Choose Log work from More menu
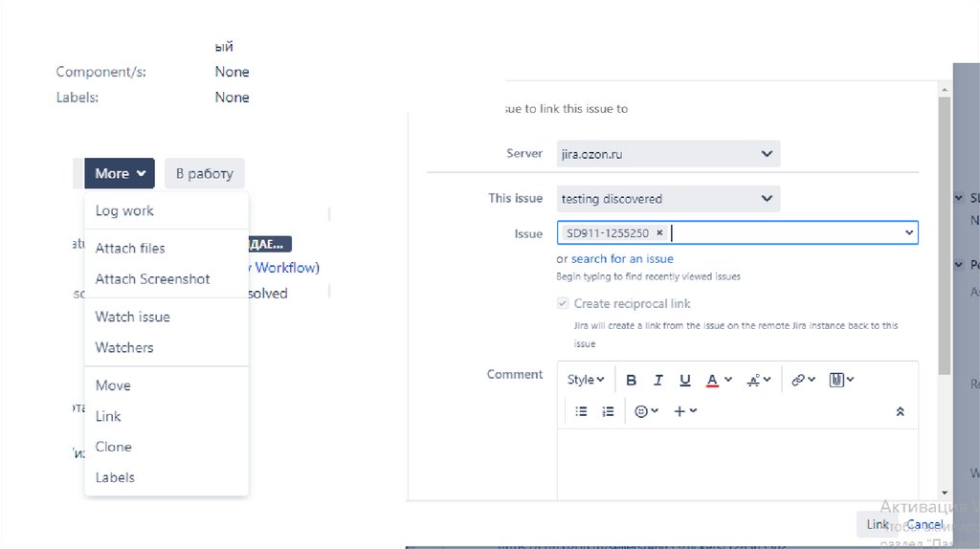The width and height of the screenshot is (980, 549). pos(167,210)
